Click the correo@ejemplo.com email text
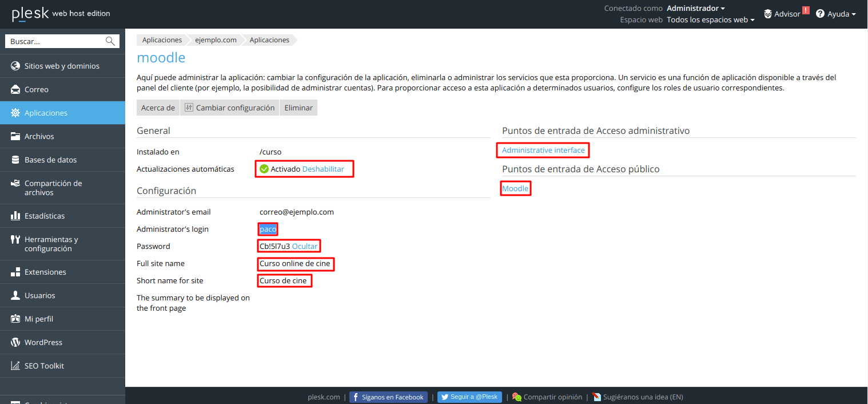This screenshot has width=868, height=404. (x=297, y=212)
